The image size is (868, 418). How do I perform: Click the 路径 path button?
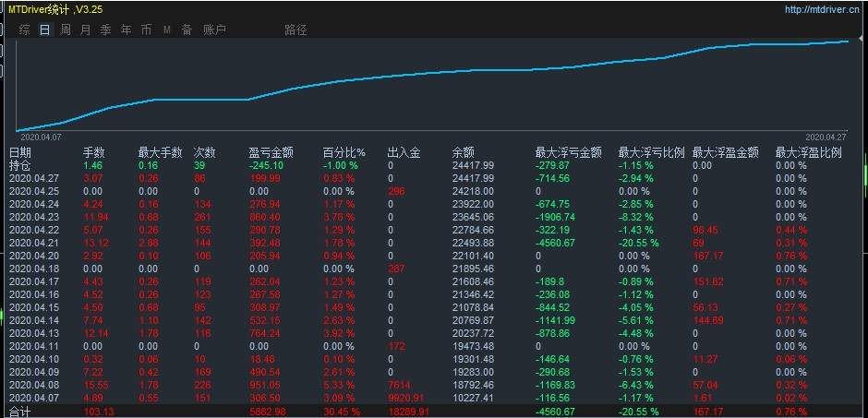[295, 30]
